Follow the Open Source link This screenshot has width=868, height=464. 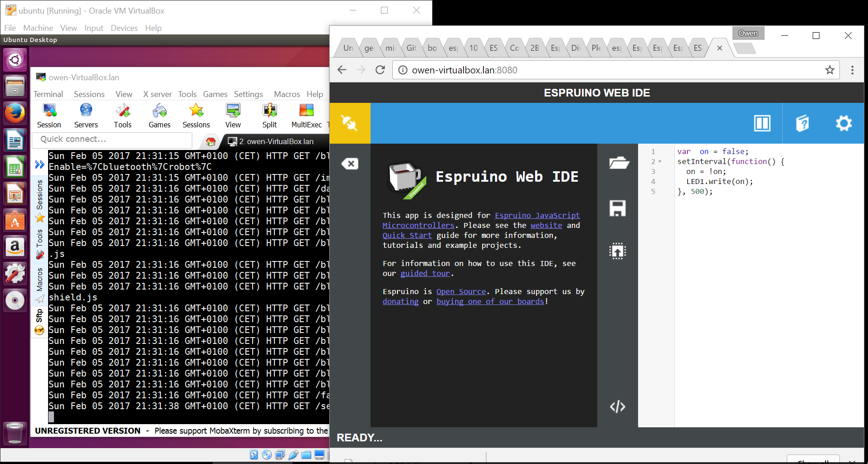pyautogui.click(x=461, y=291)
